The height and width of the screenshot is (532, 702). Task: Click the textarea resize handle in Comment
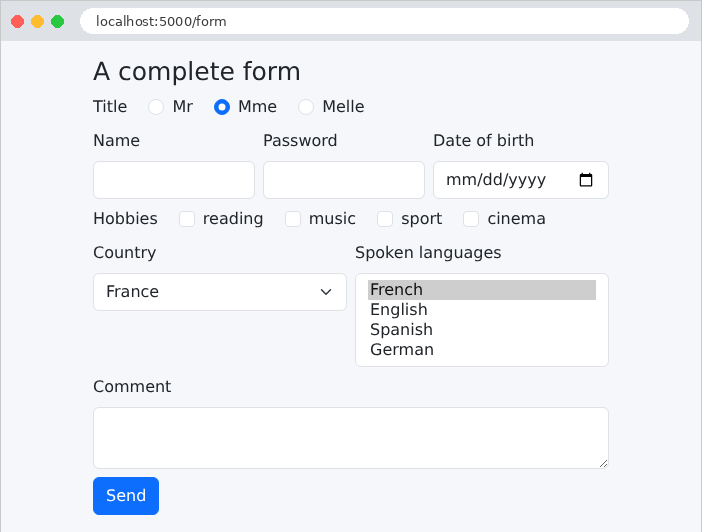[603, 463]
